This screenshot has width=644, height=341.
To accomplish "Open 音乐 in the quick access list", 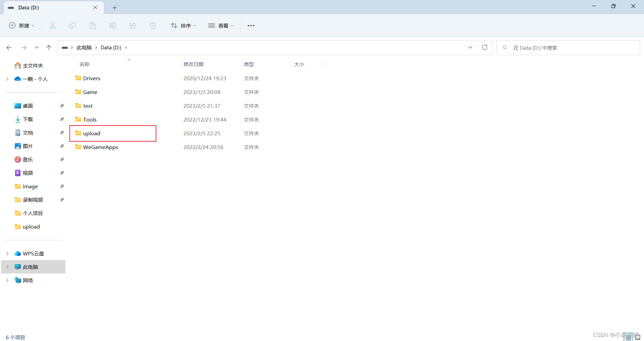I will click(28, 159).
